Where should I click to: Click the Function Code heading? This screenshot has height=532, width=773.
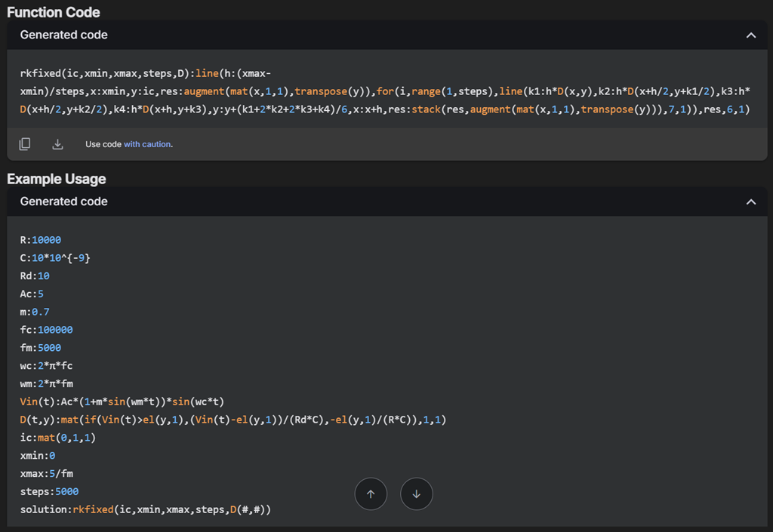click(54, 12)
